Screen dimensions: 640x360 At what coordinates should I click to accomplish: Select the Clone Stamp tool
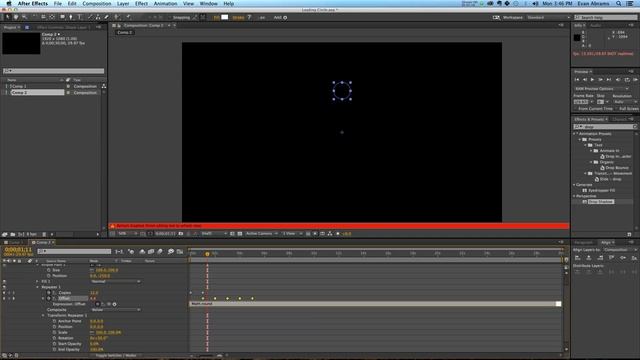pyautogui.click(x=98, y=17)
